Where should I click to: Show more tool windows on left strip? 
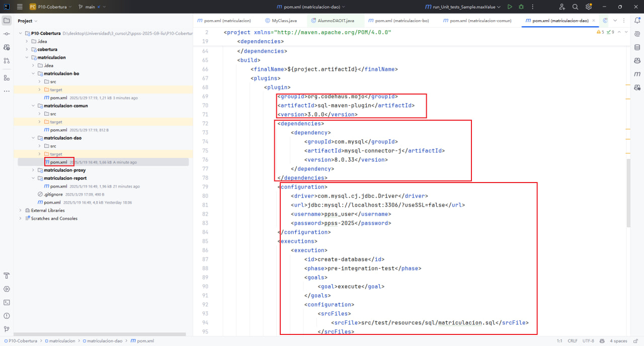point(7,91)
